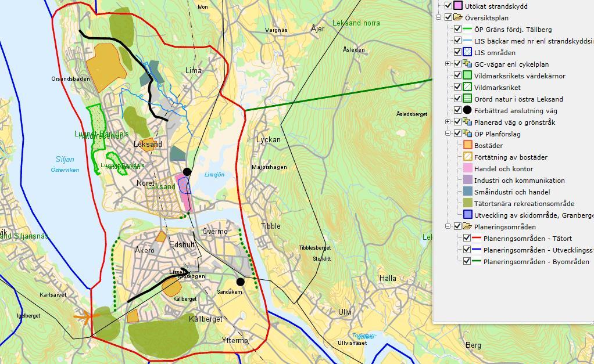Uncheck the Planeringsområden folder checkbox
The height and width of the screenshot is (364, 594).
[x=457, y=226]
